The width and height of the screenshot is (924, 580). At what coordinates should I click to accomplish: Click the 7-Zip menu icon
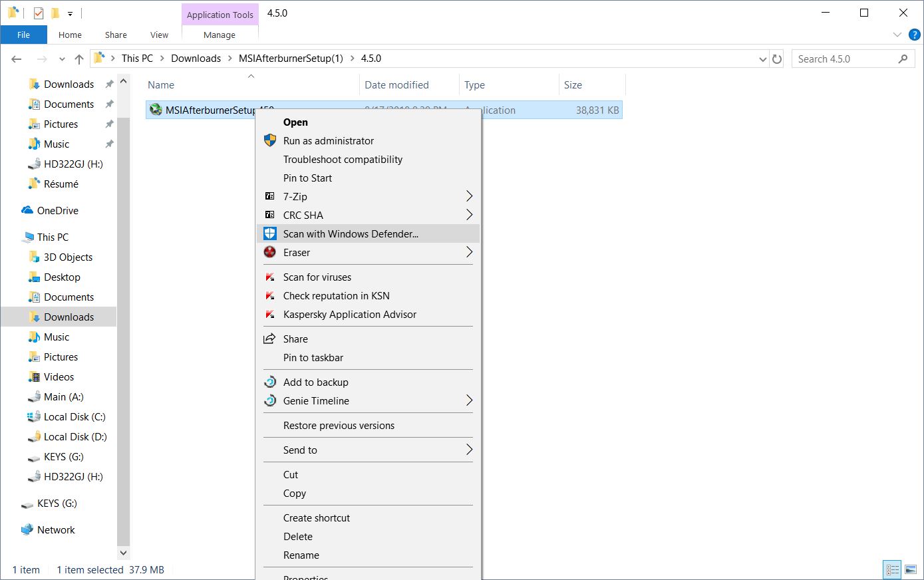pos(269,196)
